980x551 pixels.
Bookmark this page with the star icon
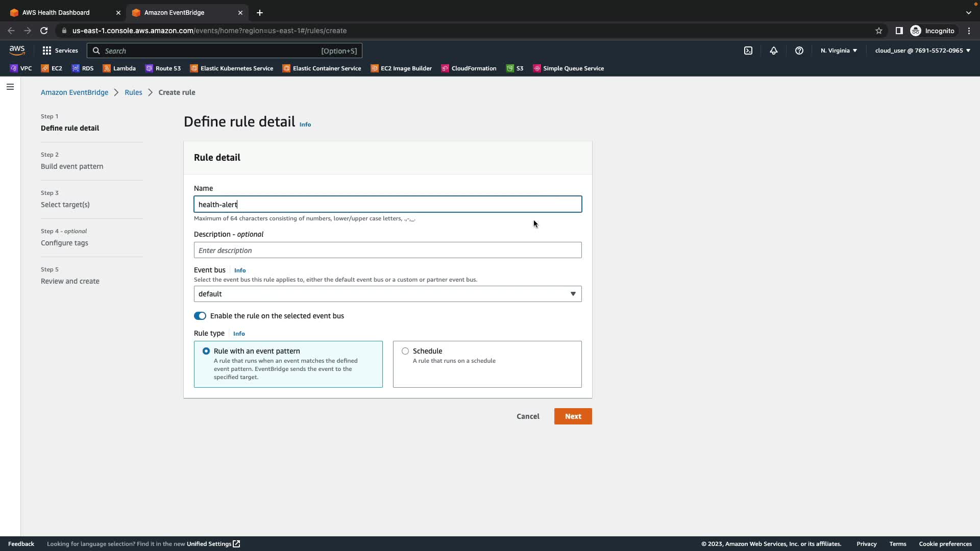tap(878, 31)
